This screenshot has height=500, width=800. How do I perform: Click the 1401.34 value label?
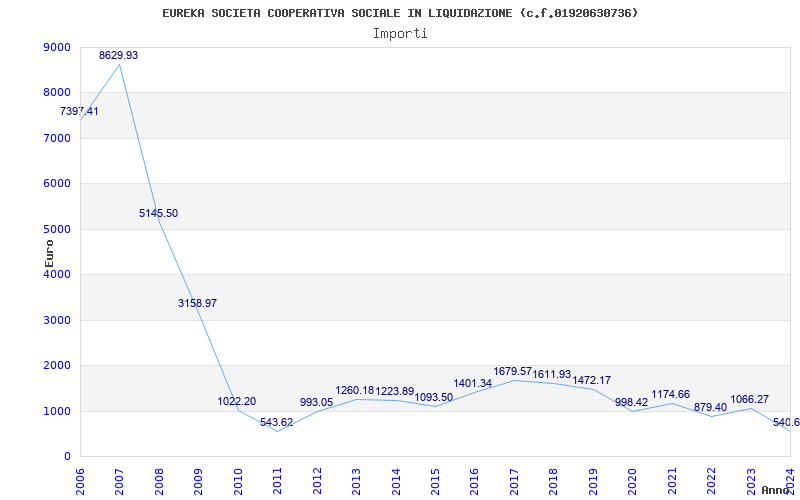(x=472, y=383)
